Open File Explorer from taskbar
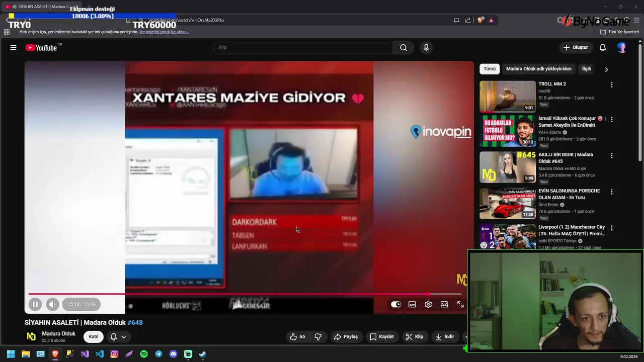The image size is (644, 362). coord(26,354)
